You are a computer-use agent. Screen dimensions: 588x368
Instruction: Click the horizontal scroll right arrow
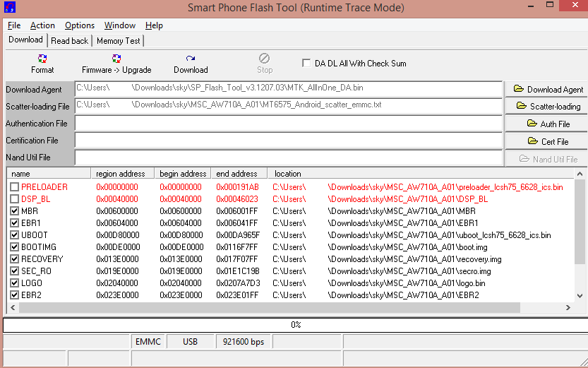click(568, 307)
